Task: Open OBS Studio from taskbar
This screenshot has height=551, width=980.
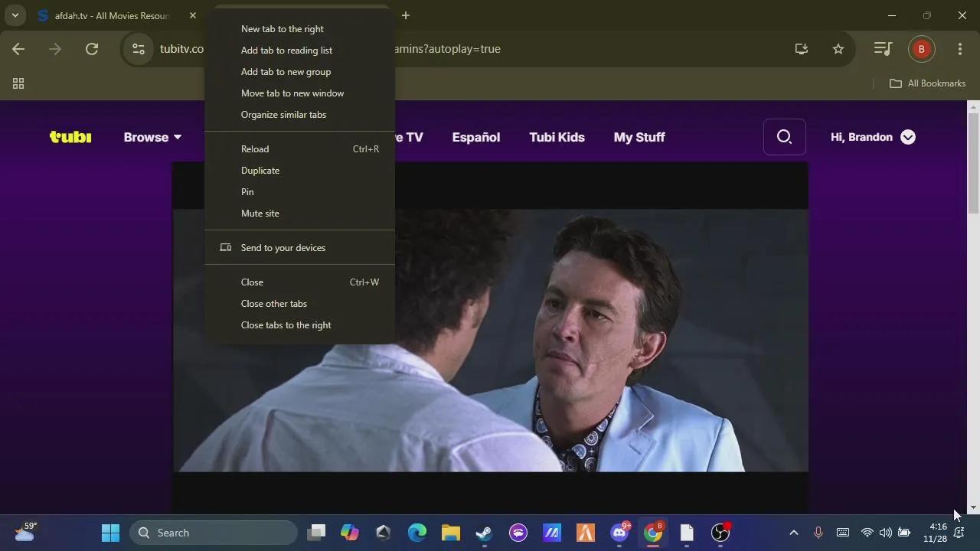Action: pyautogui.click(x=720, y=533)
